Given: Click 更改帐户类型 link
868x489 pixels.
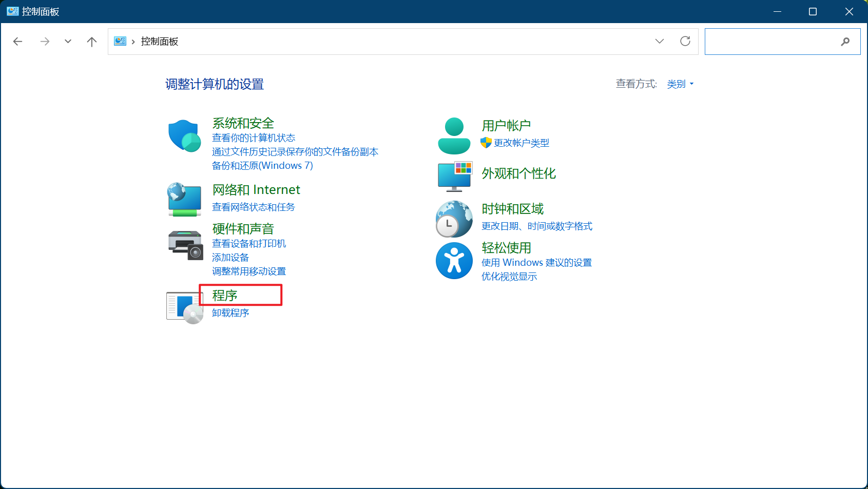Looking at the screenshot, I should click(522, 143).
